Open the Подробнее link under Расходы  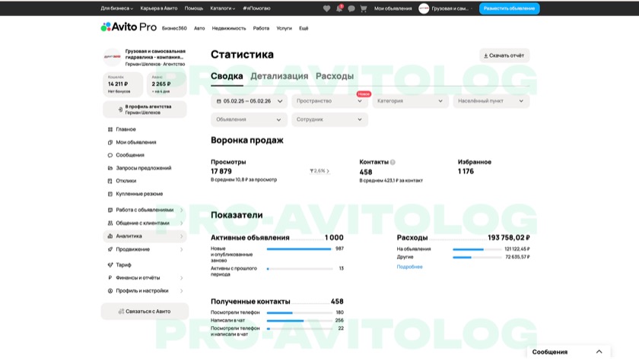[409, 267]
